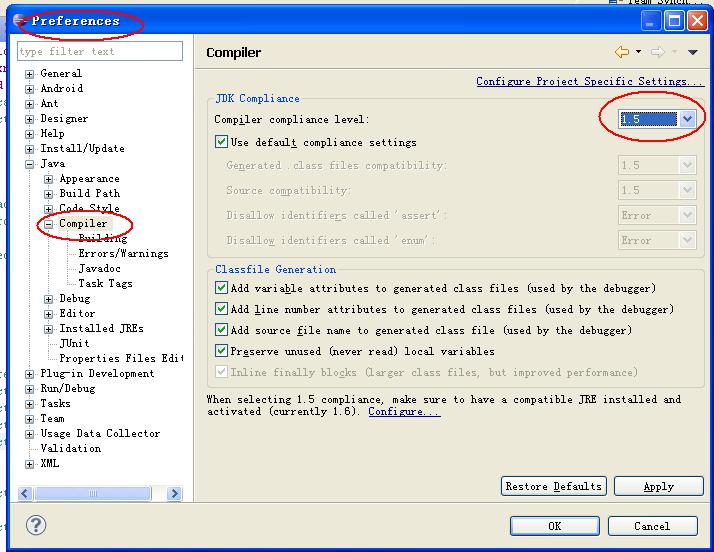Expand the Installed JREs node
714x552 pixels.
point(49,329)
